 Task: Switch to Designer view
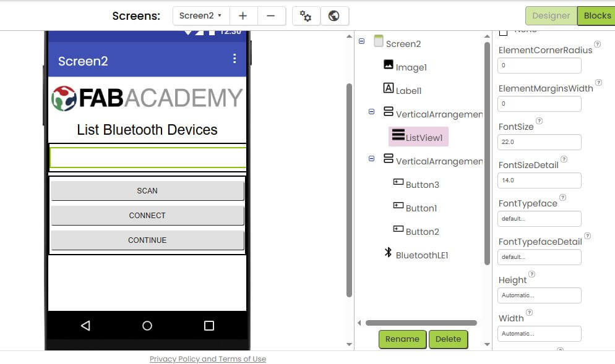(x=551, y=15)
